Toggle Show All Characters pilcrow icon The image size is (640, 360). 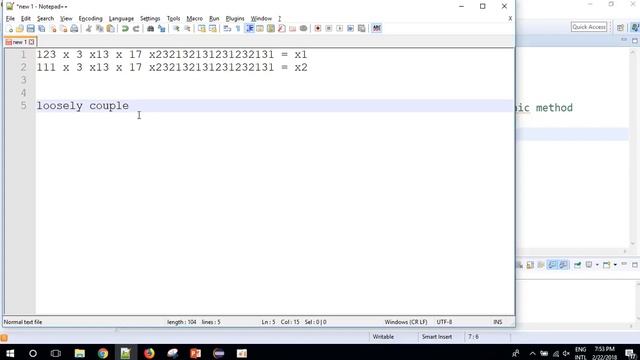[x=238, y=29]
